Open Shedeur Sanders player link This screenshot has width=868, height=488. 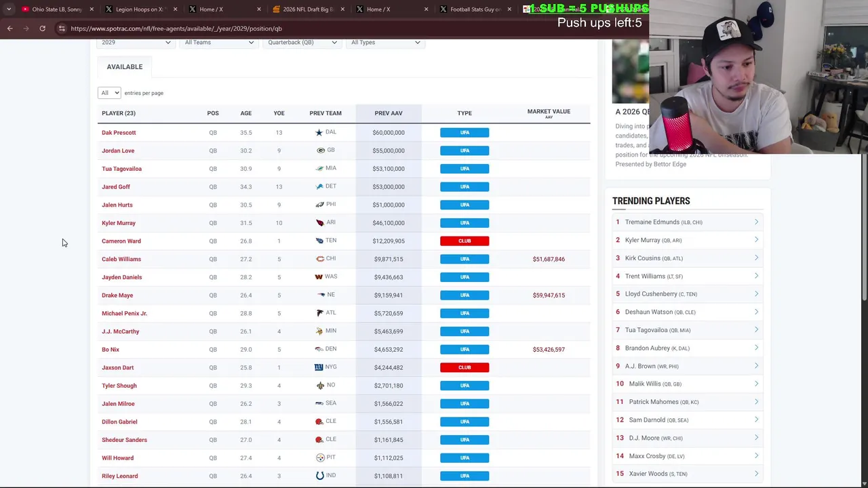pos(124,440)
